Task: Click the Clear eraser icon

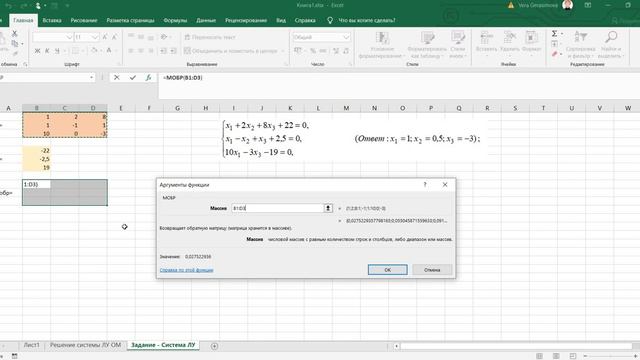Action: (x=554, y=54)
